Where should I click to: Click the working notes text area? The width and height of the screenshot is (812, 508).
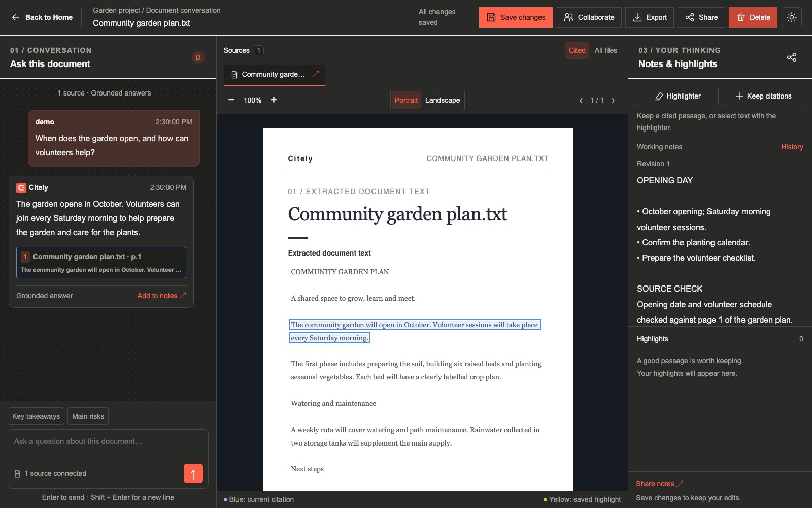tap(720, 250)
